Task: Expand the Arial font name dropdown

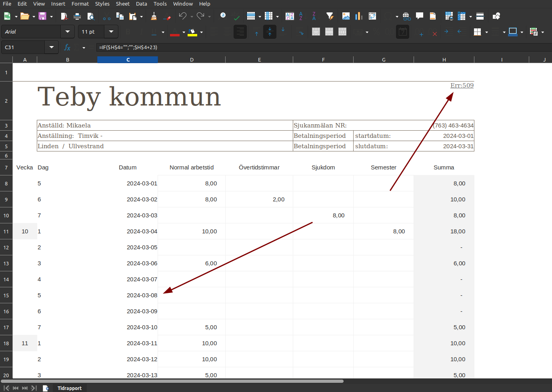Action: coord(67,32)
